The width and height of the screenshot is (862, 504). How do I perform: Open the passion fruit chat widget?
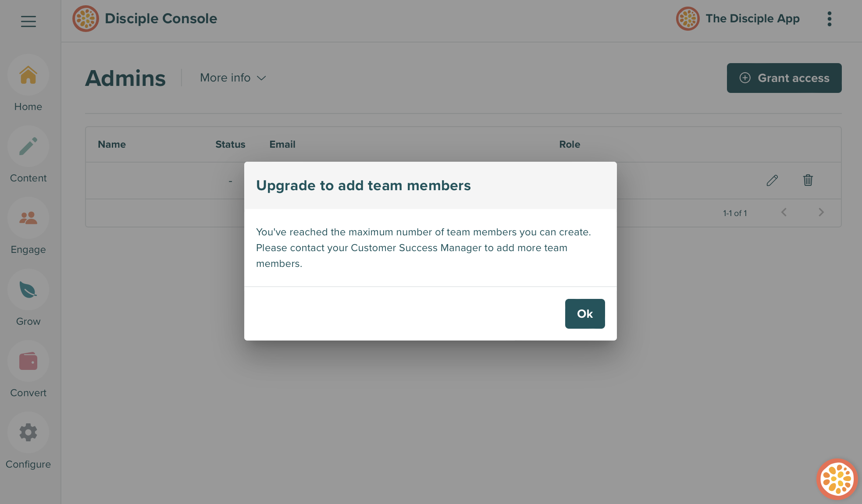tap(837, 479)
